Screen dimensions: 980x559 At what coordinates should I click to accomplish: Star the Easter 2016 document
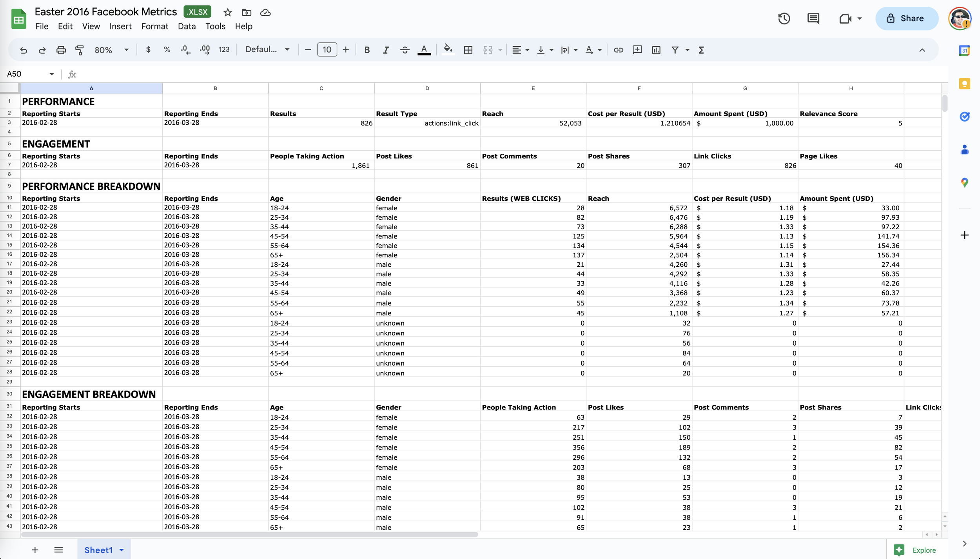point(227,13)
